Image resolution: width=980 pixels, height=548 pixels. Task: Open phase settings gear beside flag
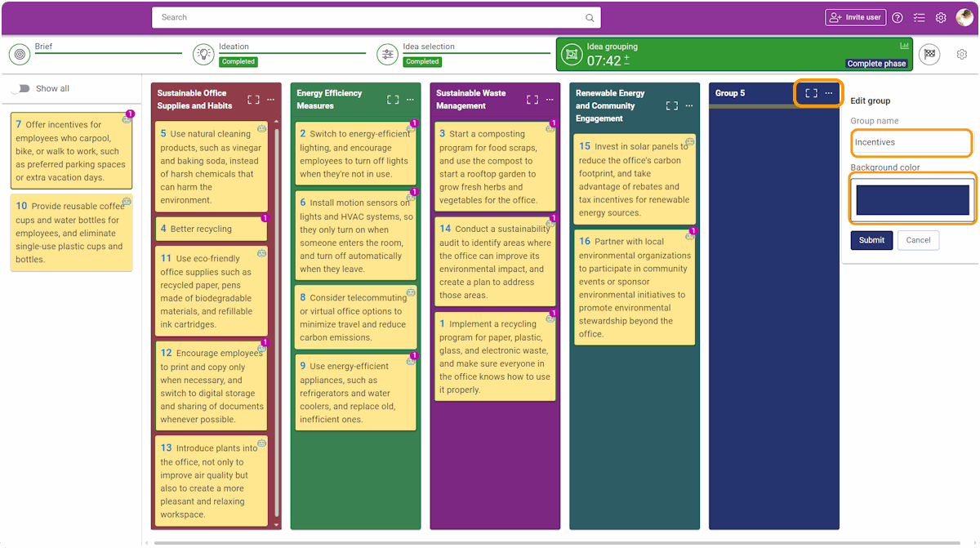pyautogui.click(x=962, y=54)
